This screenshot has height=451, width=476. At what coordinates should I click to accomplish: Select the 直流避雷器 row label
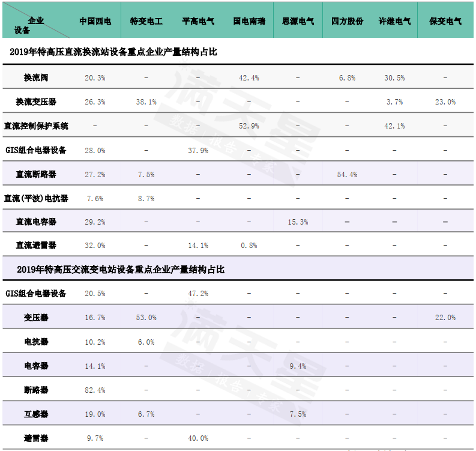click(36, 245)
